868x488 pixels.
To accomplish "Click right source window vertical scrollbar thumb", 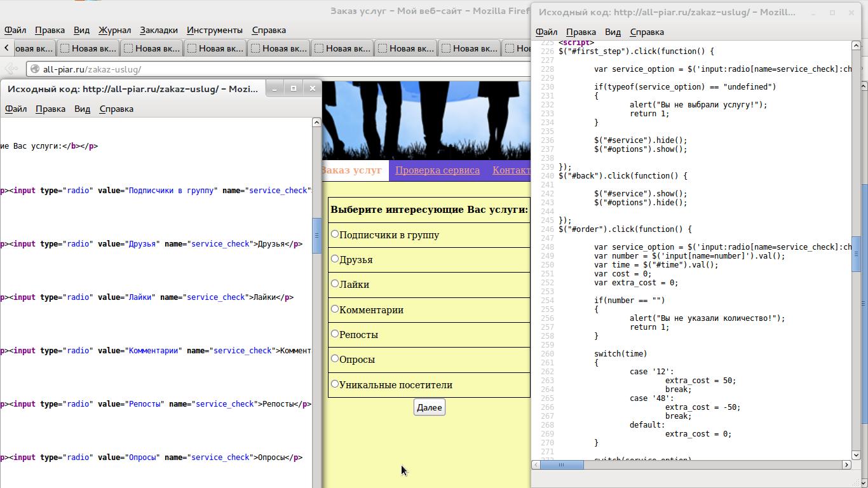I will tap(856, 254).
